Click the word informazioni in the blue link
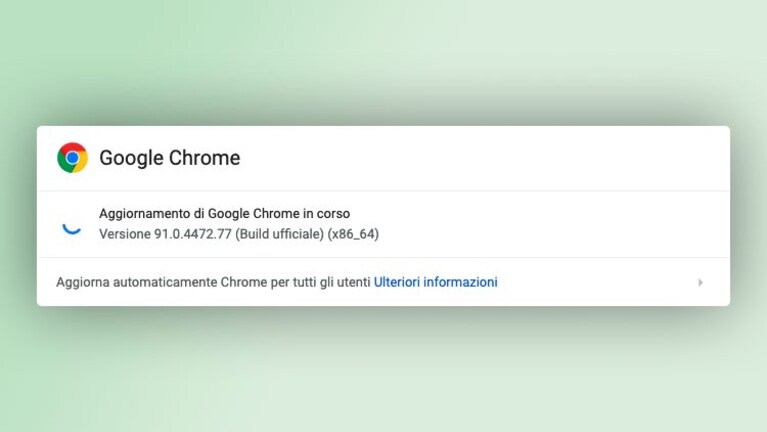This screenshot has width=767, height=432. [x=460, y=282]
